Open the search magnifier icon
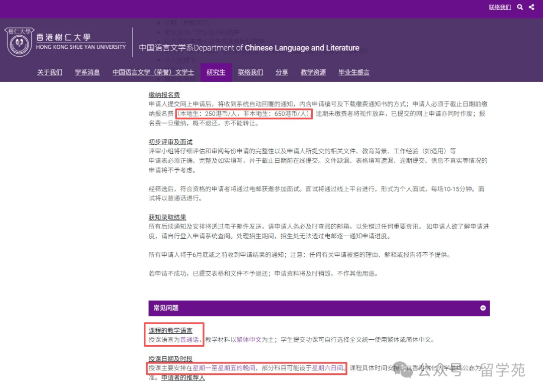Viewport: 543px width, 392px height. point(520,7)
